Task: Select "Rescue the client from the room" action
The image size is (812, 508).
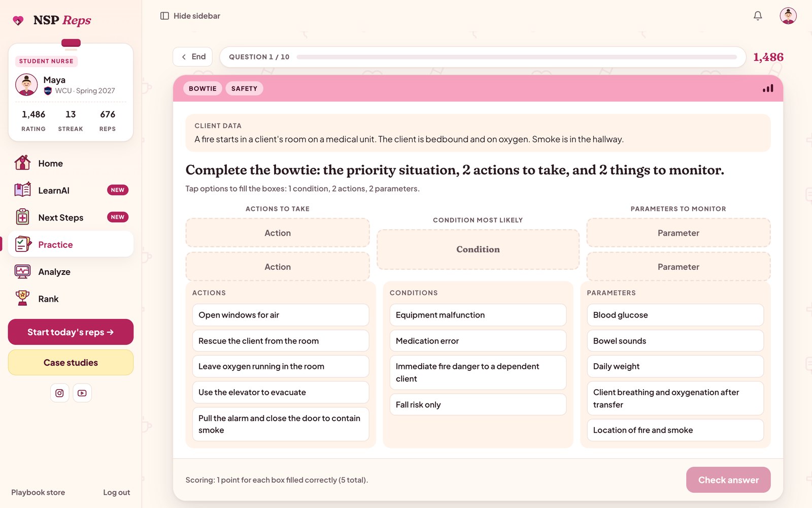Action: pyautogui.click(x=281, y=341)
